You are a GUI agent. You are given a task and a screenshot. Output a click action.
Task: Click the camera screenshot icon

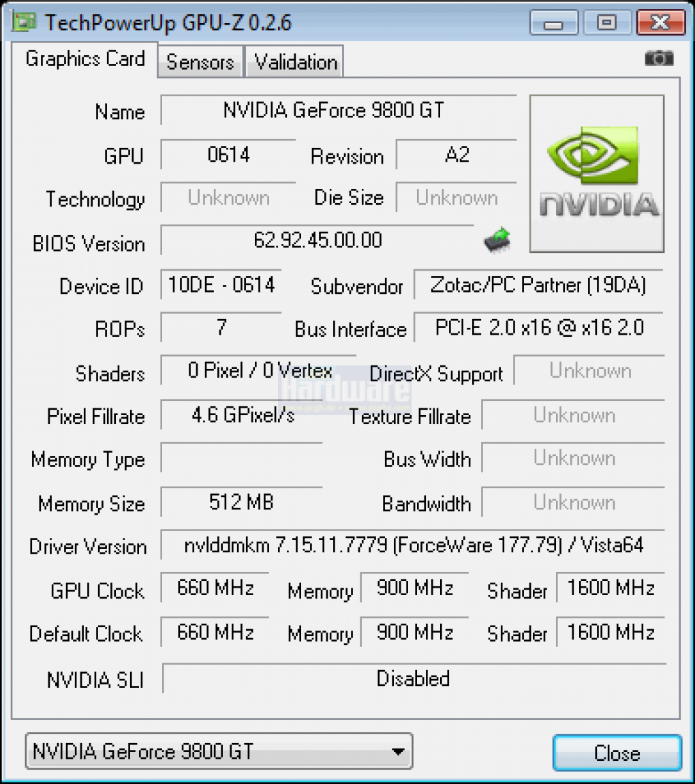[659, 59]
